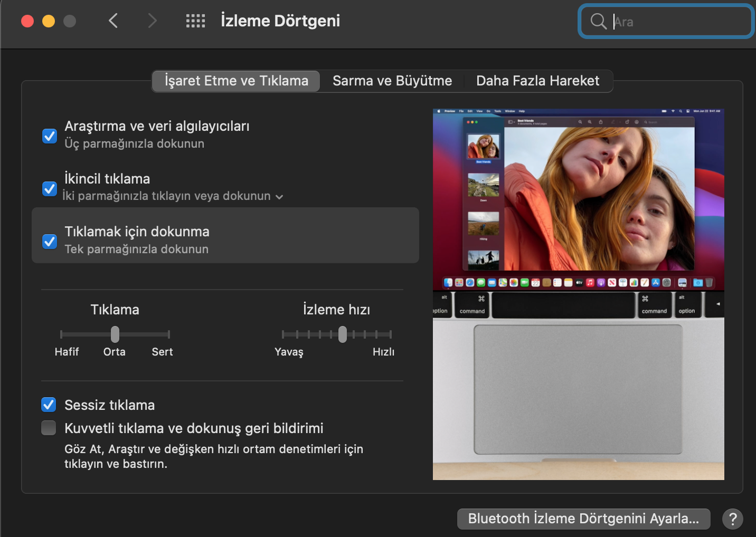The width and height of the screenshot is (756, 537).
Task: Close the İzleme Dörtgeni window
Action: [x=27, y=21]
